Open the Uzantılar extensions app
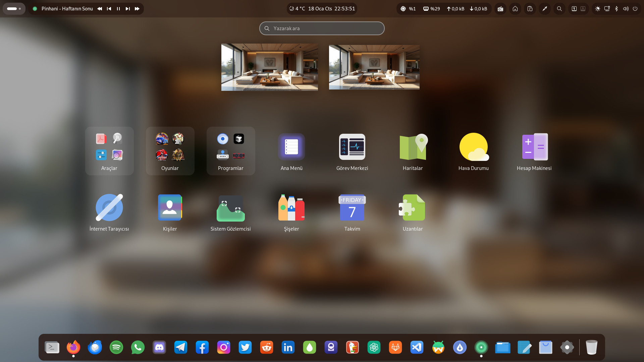 click(413, 212)
